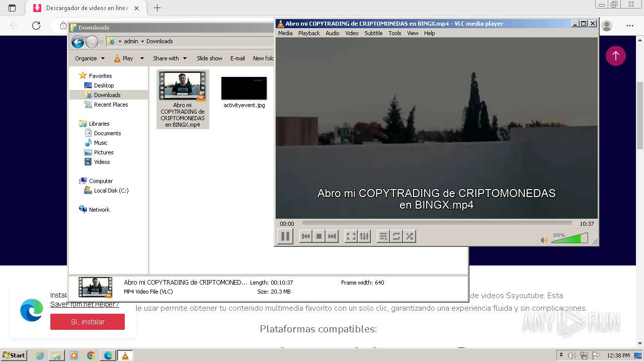
Task: Open Edge tab actions menu icon
Action: [12, 8]
